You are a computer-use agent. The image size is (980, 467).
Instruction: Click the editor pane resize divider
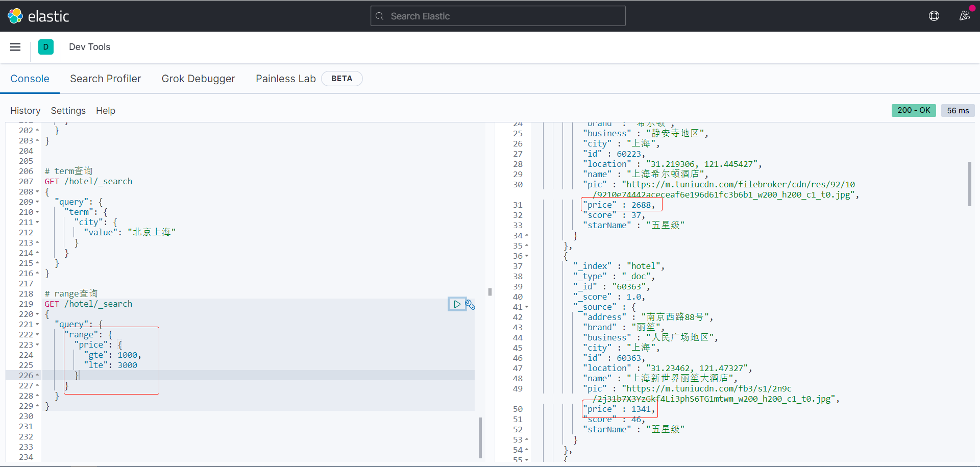click(490, 292)
